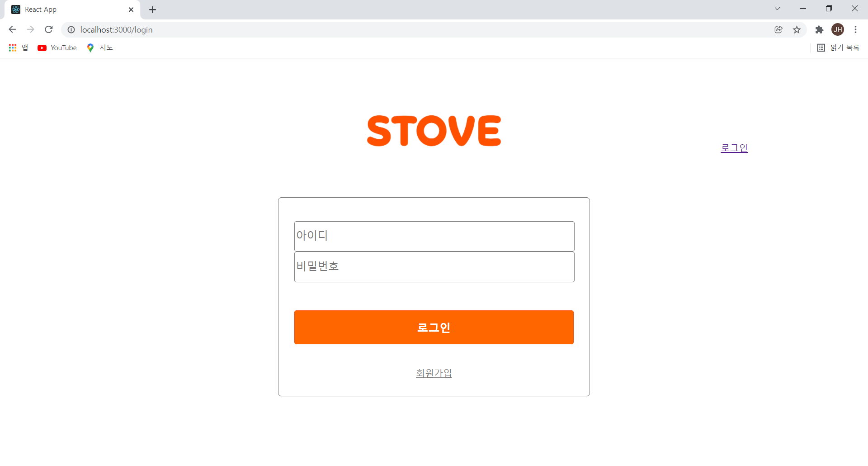The width and height of the screenshot is (868, 466).
Task: Click the JH profile avatar
Action: point(838,29)
